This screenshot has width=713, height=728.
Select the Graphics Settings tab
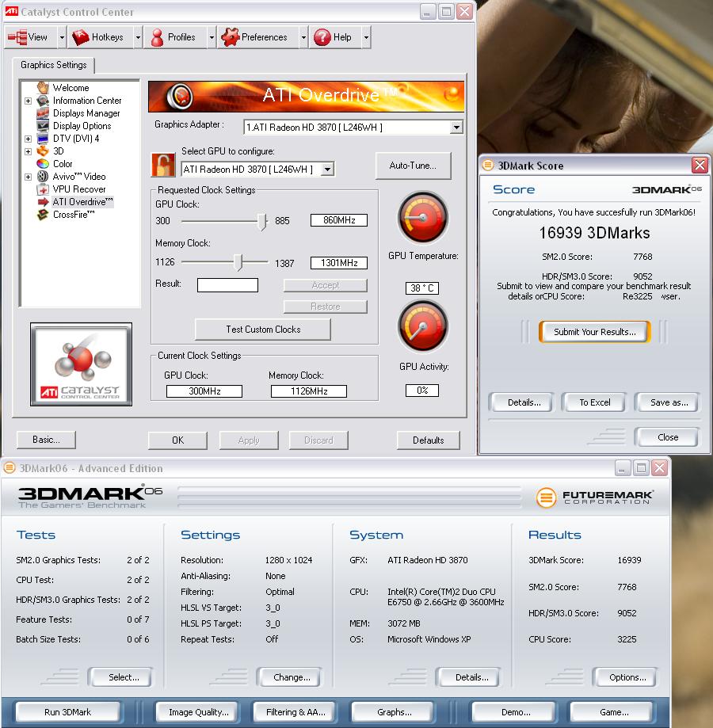[x=53, y=65]
